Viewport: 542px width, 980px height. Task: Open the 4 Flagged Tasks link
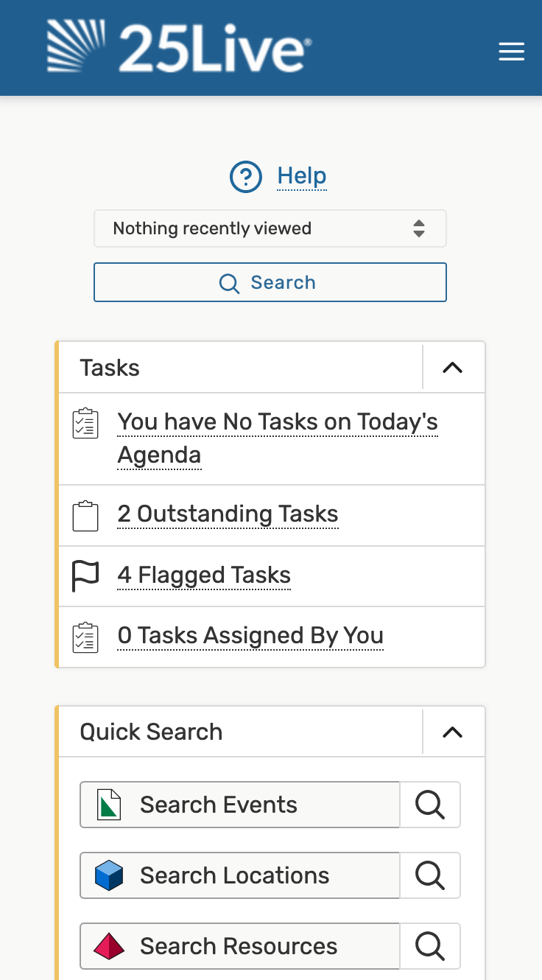205,575
